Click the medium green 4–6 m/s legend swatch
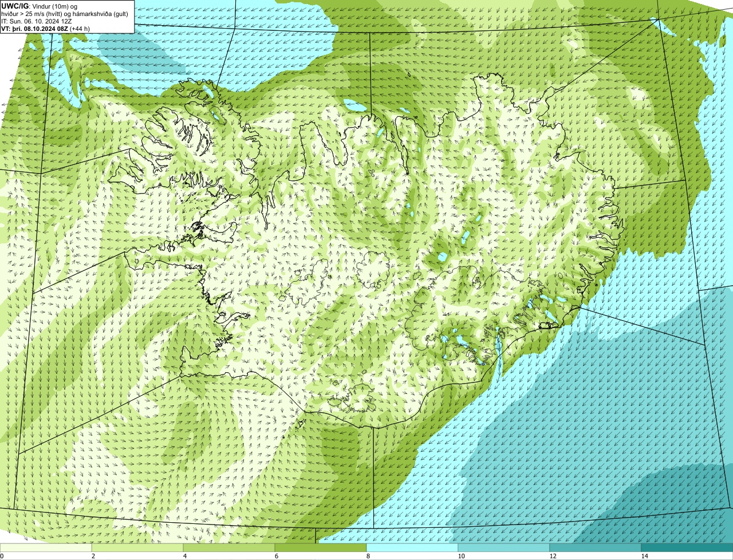The width and height of the screenshot is (733, 560). coord(229,547)
